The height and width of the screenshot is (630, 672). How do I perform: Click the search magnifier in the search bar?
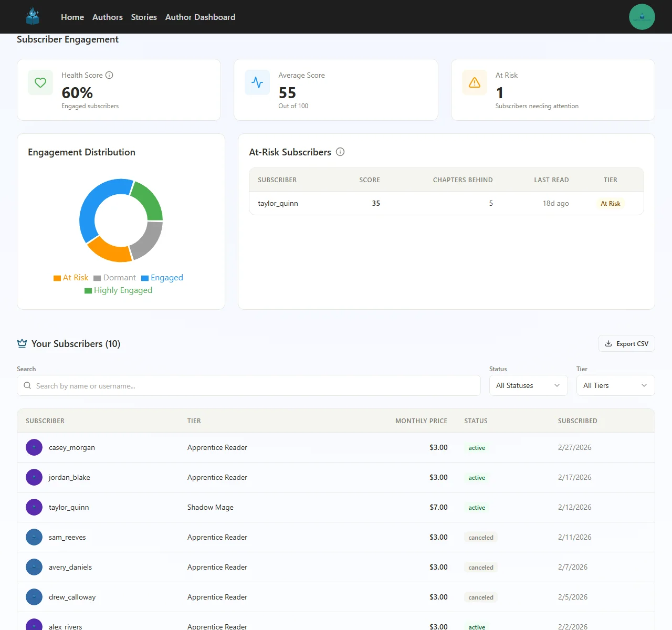coord(27,385)
